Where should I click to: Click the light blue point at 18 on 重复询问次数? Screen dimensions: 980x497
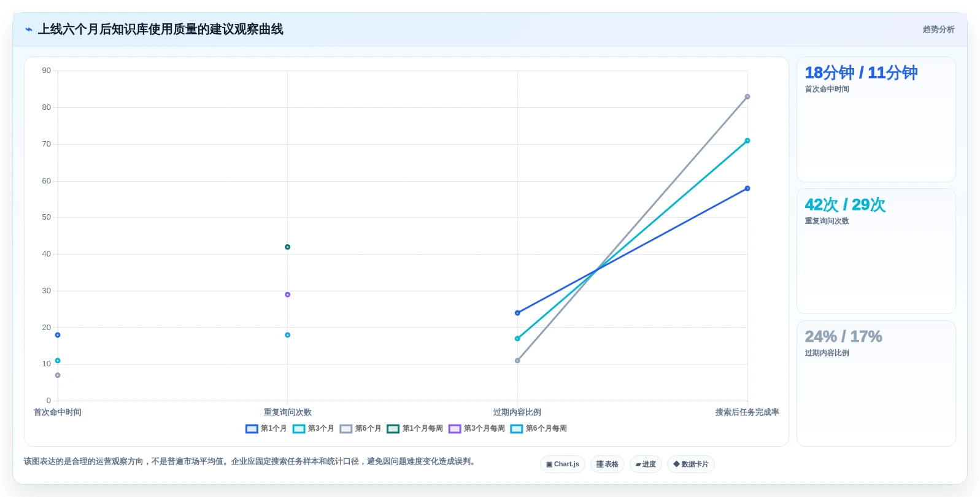tap(287, 335)
